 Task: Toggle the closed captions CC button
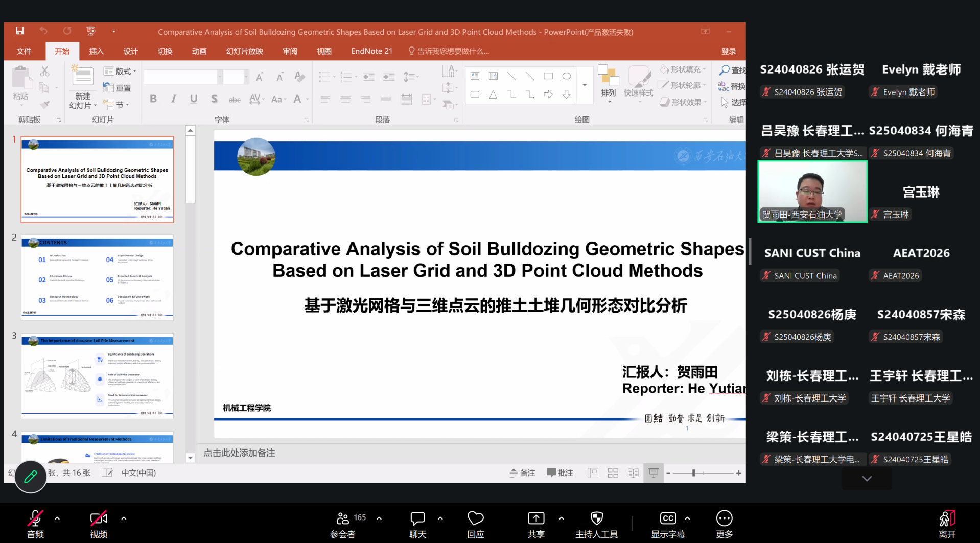pyautogui.click(x=668, y=524)
